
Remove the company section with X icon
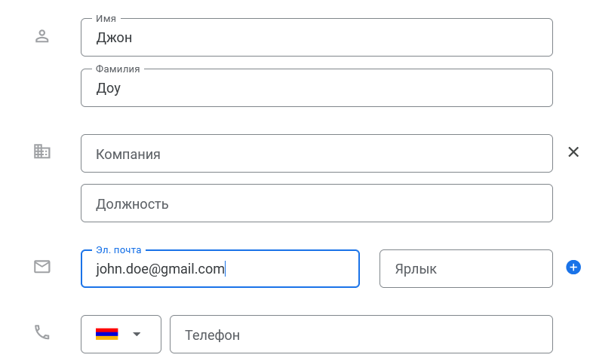[573, 152]
